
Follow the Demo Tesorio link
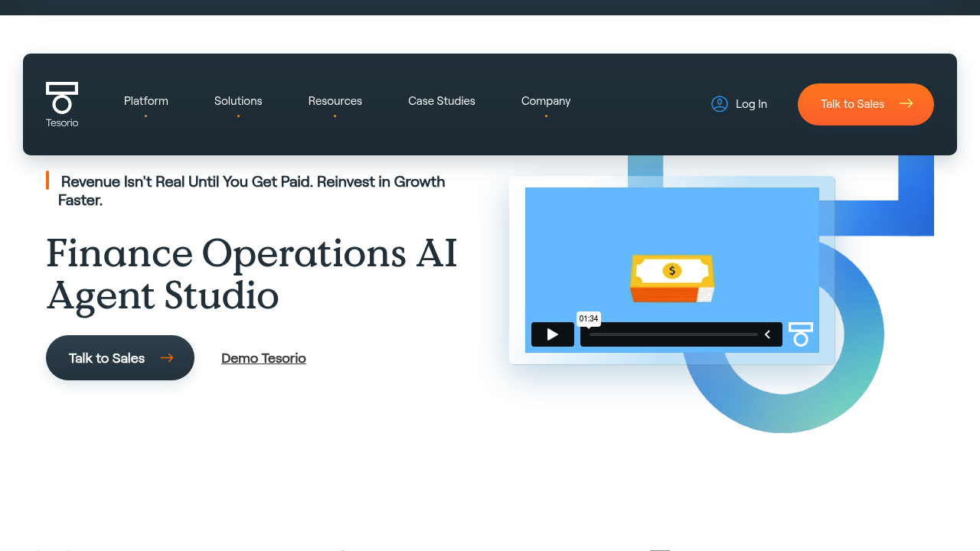click(263, 358)
